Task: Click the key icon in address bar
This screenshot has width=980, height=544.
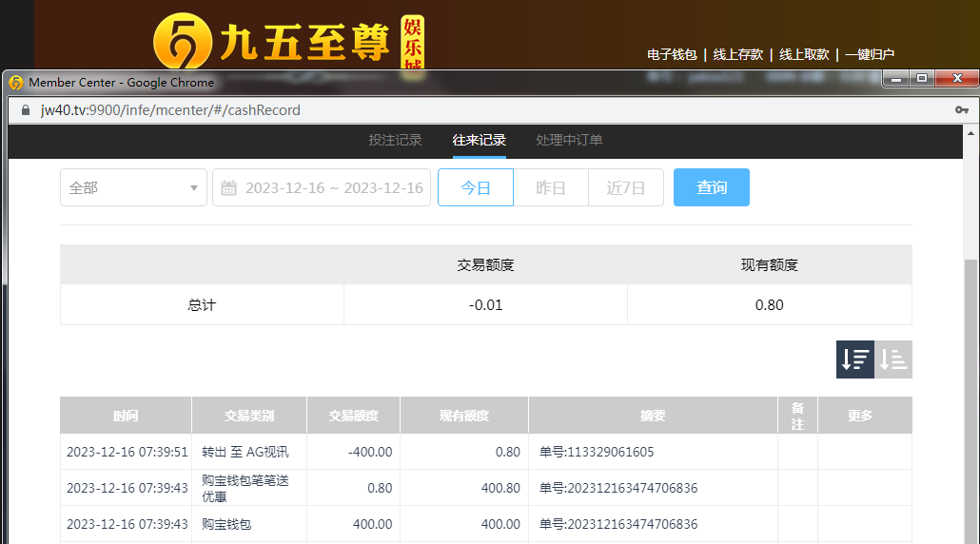Action: pyautogui.click(x=962, y=110)
